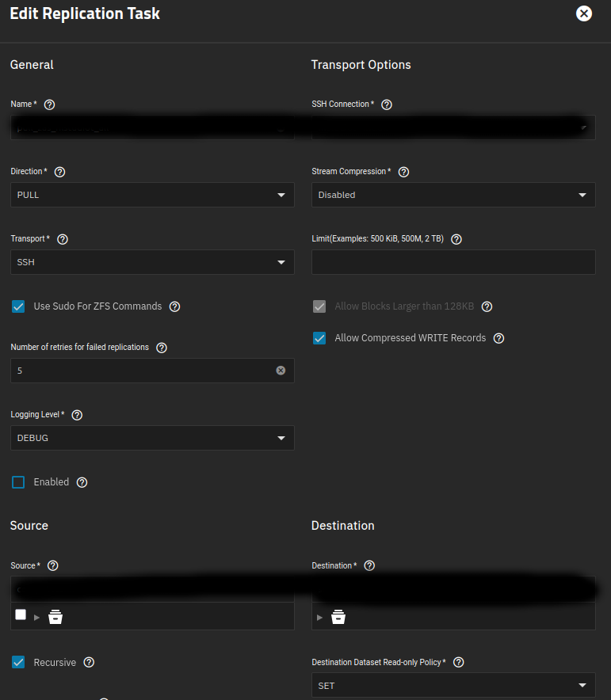
Task: Click Allow Blocks Larger than 128KB checkbox
Action: tap(319, 306)
